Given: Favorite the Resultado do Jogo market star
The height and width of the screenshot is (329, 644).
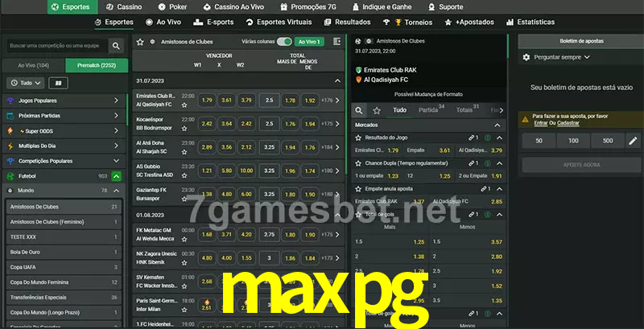Looking at the screenshot, I should click(x=359, y=138).
